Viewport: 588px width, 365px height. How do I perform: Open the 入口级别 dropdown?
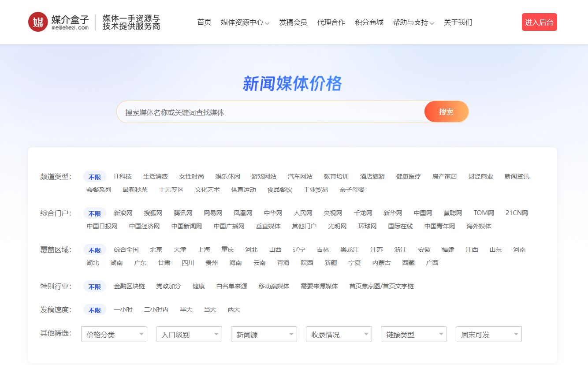189,334
